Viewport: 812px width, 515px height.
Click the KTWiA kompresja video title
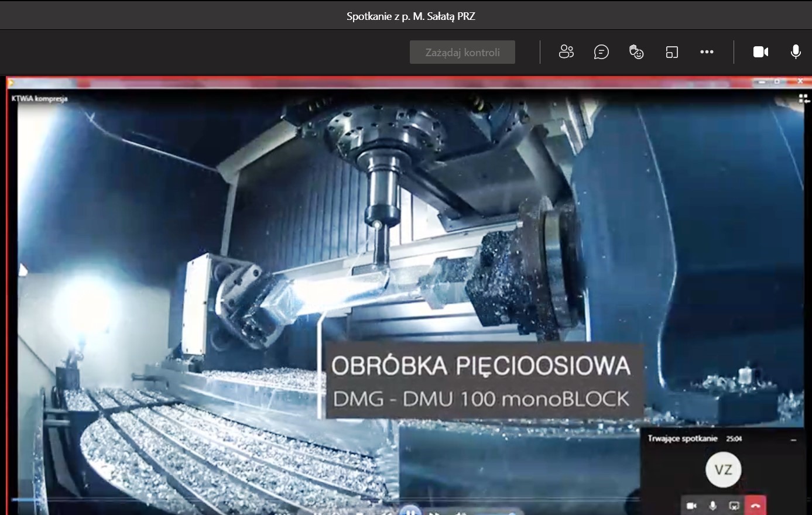pyautogui.click(x=39, y=99)
